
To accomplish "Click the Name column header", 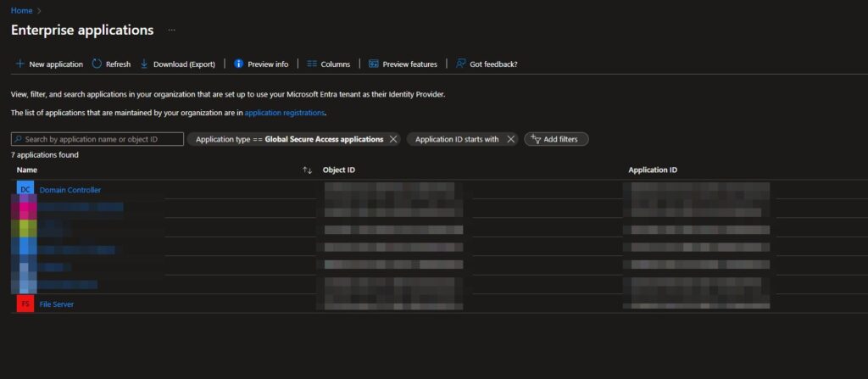I will click(26, 170).
